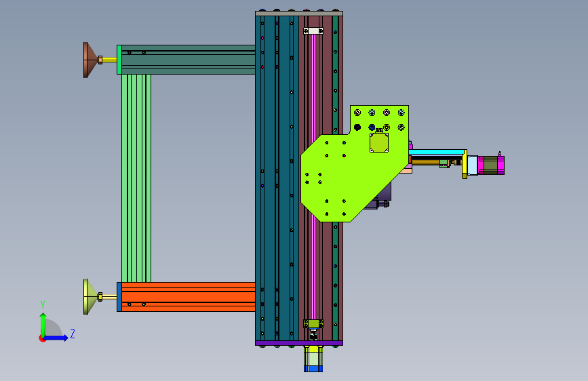Click the red origin dot of the axis triad
The width and height of the screenshot is (588, 381).
click(x=42, y=338)
